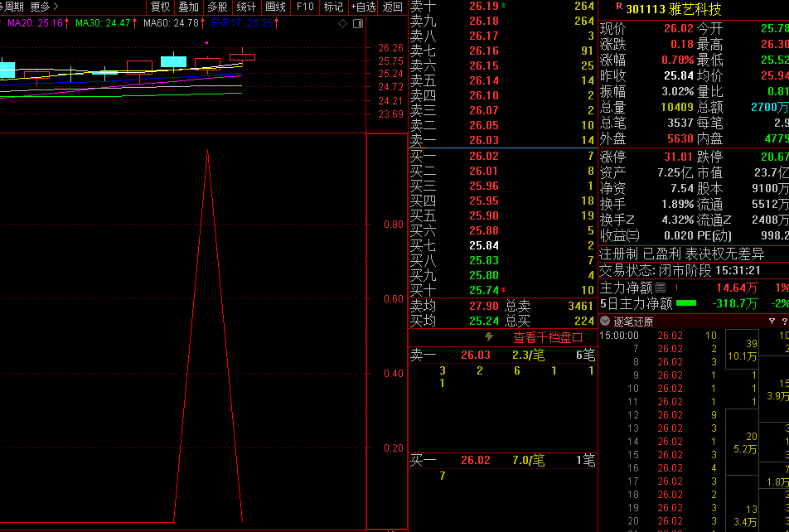
Task: Click the red down arrows beside 买十
Action: (504, 290)
